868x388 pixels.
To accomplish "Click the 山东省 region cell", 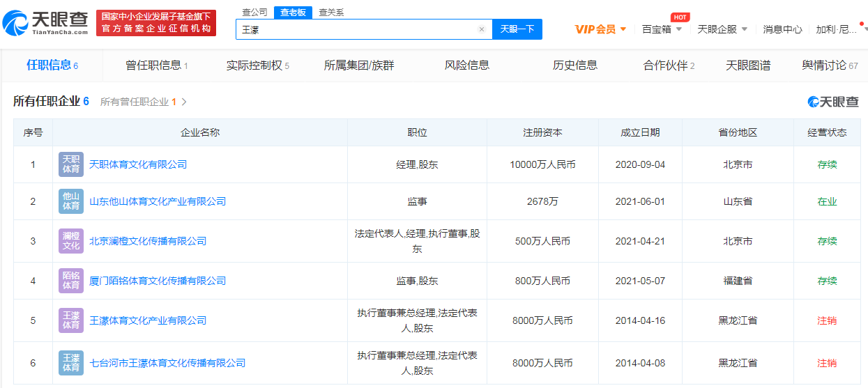I will tap(738, 201).
